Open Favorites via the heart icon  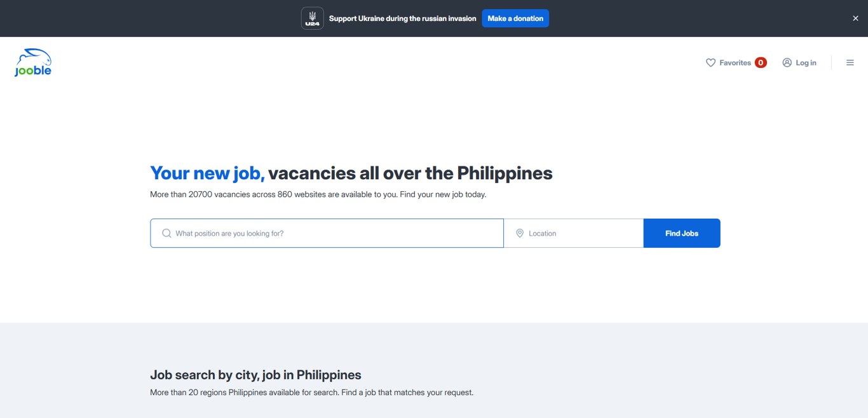click(711, 62)
